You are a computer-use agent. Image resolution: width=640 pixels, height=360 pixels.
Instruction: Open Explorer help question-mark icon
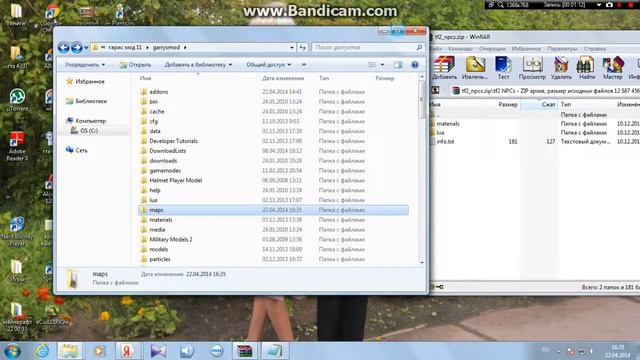pyautogui.click(x=415, y=65)
